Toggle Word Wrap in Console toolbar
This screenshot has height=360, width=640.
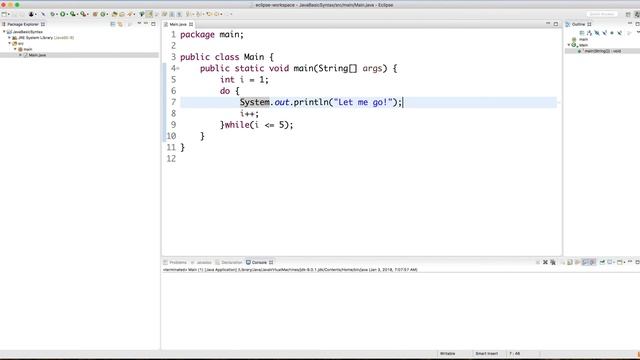pos(578,262)
